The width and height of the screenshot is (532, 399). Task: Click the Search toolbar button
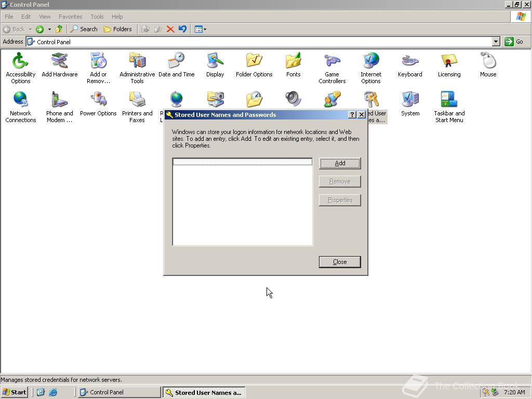tap(84, 29)
